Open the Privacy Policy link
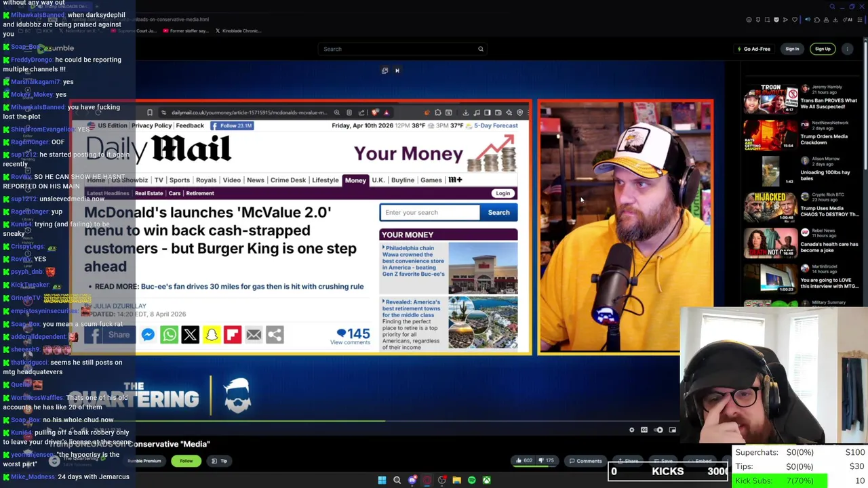 point(151,125)
